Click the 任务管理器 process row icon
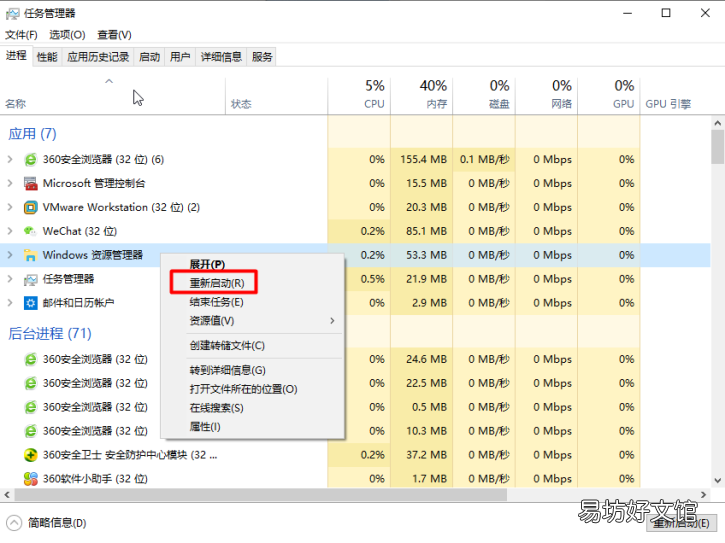Viewport: 725px width, 543px height. tap(31, 279)
